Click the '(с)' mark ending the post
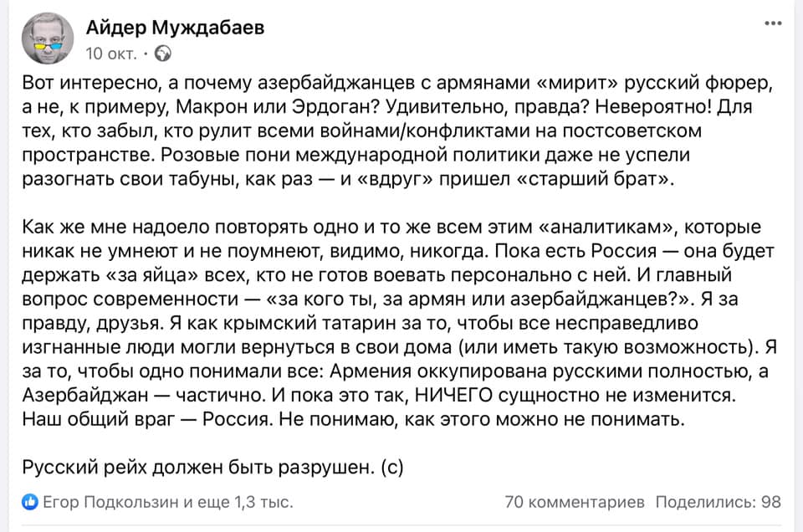 (x=392, y=467)
